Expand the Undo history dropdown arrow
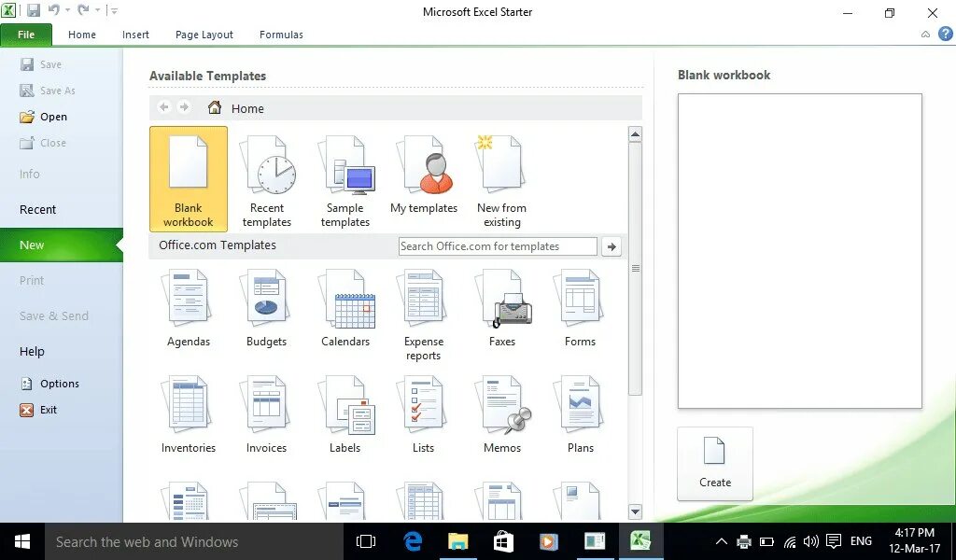Viewport: 956px width, 560px height. click(x=67, y=10)
